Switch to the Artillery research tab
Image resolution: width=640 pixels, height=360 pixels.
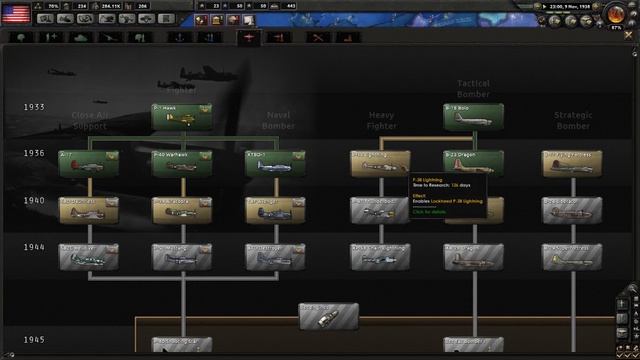click(x=110, y=38)
